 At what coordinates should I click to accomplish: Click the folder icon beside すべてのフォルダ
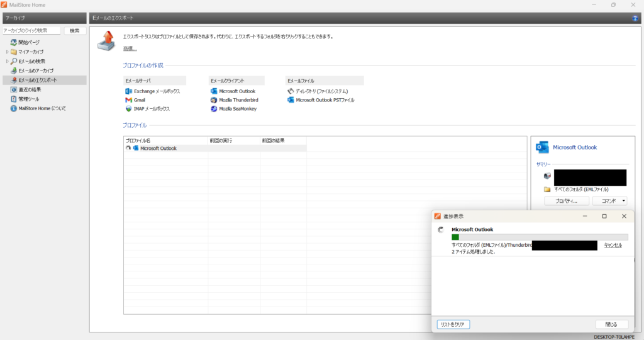(x=547, y=190)
